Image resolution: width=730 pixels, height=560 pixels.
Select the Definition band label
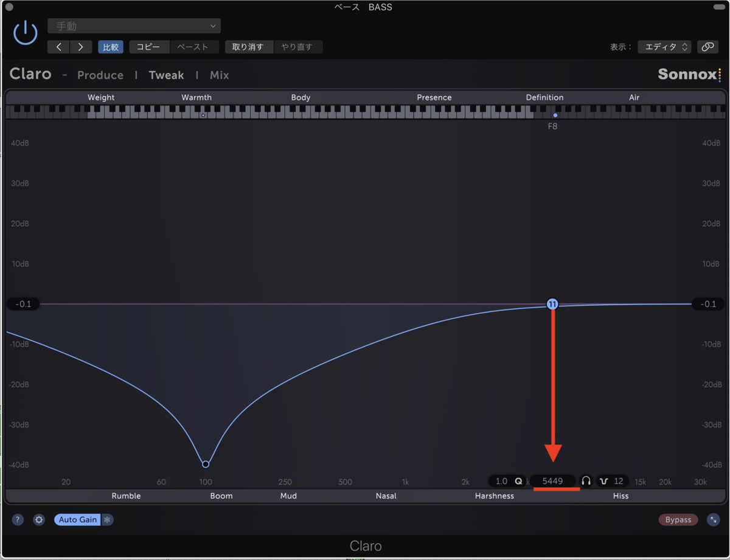pos(544,97)
